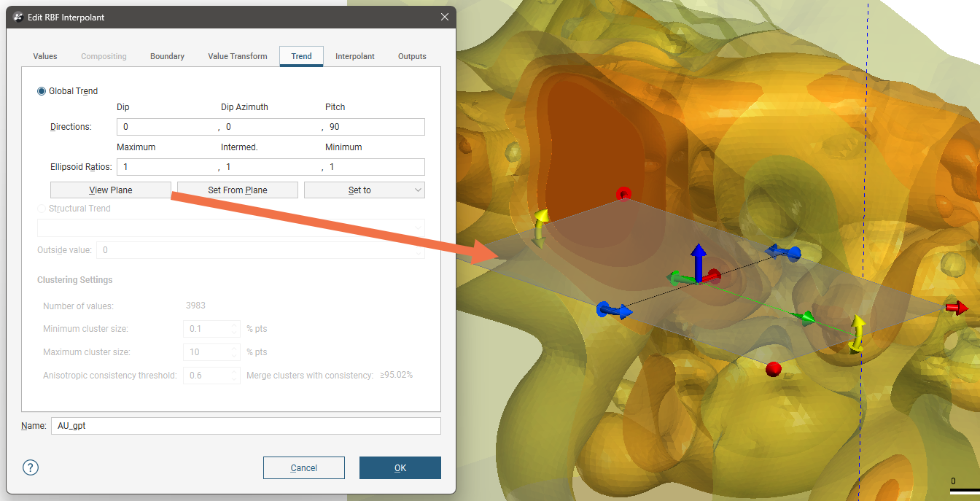Go to the Value Transform tab
Screen dimensions: 980x501
[237, 56]
